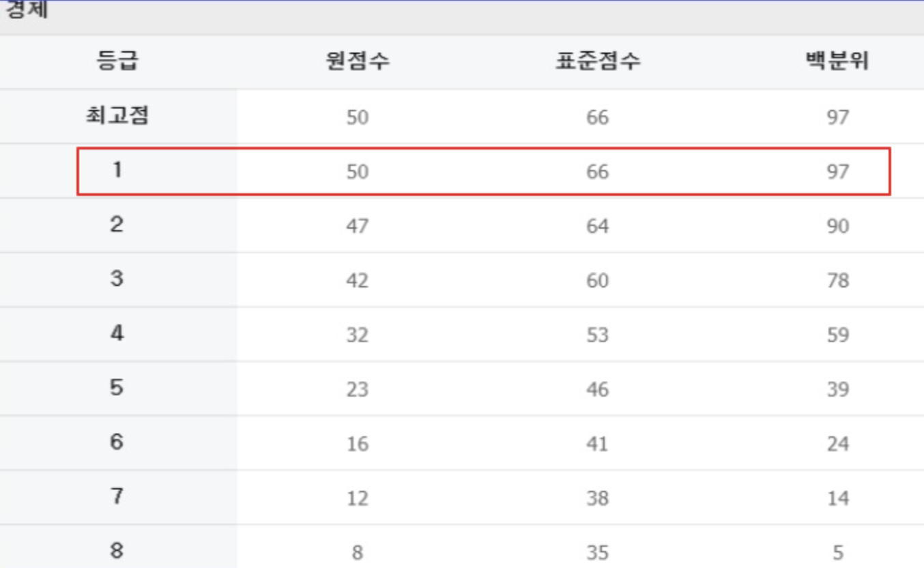Select the grade 5 row label

tap(117, 388)
